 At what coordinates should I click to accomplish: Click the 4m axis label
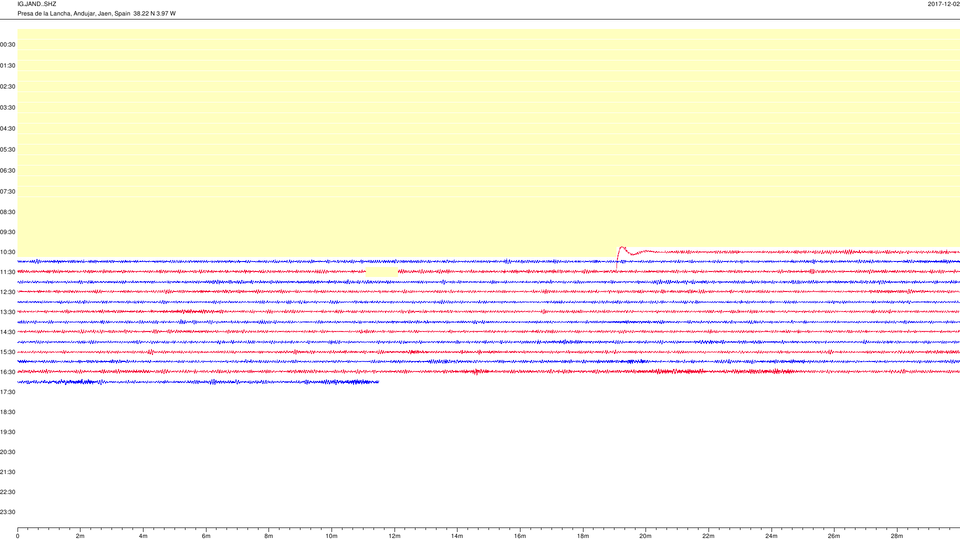[x=143, y=536]
